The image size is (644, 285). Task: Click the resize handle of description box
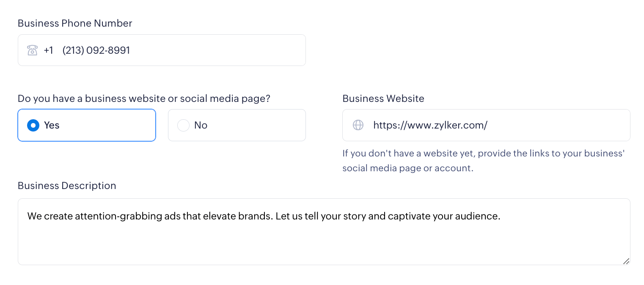point(626,261)
